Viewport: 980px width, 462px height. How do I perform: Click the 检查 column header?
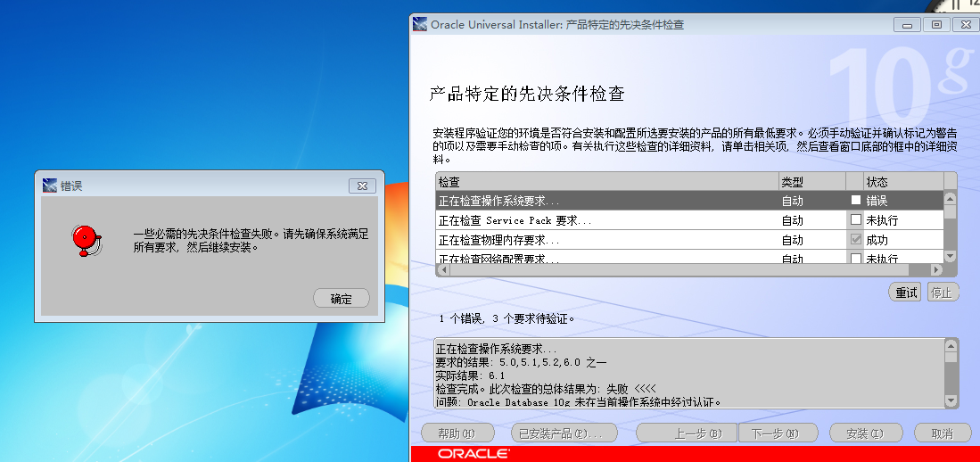(607, 182)
